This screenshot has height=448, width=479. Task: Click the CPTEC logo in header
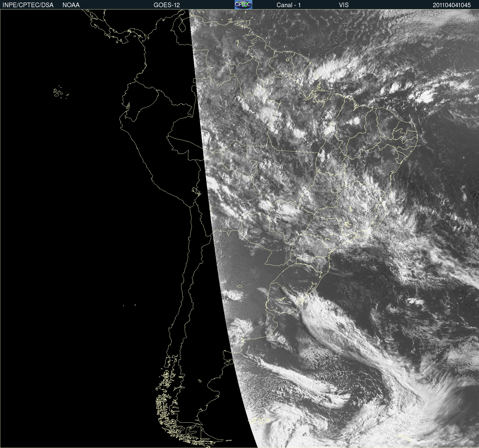(243, 5)
